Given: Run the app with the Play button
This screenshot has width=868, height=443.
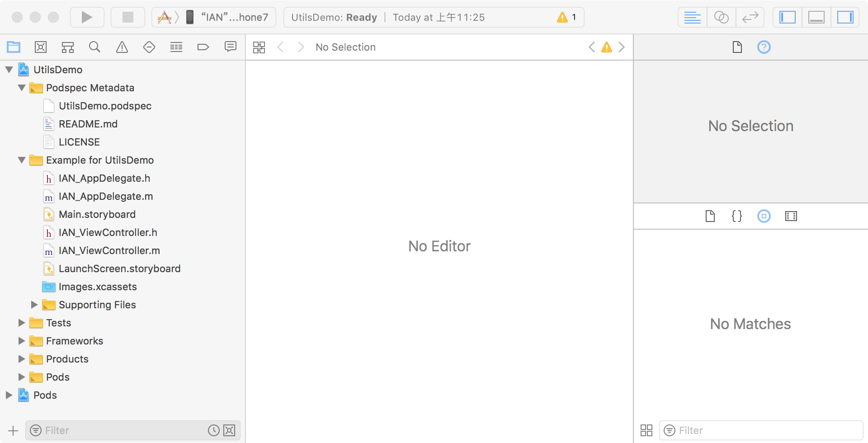Looking at the screenshot, I should pyautogui.click(x=87, y=17).
